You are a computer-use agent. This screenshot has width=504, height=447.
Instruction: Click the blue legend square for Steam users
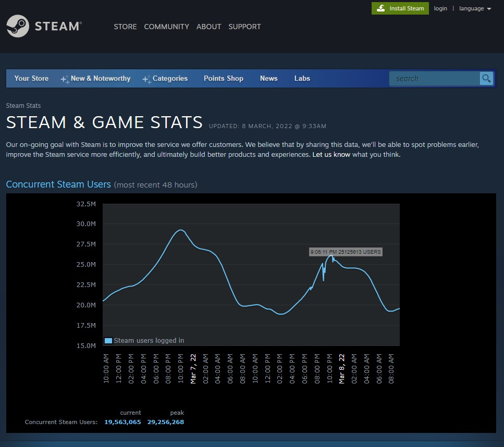(x=108, y=341)
